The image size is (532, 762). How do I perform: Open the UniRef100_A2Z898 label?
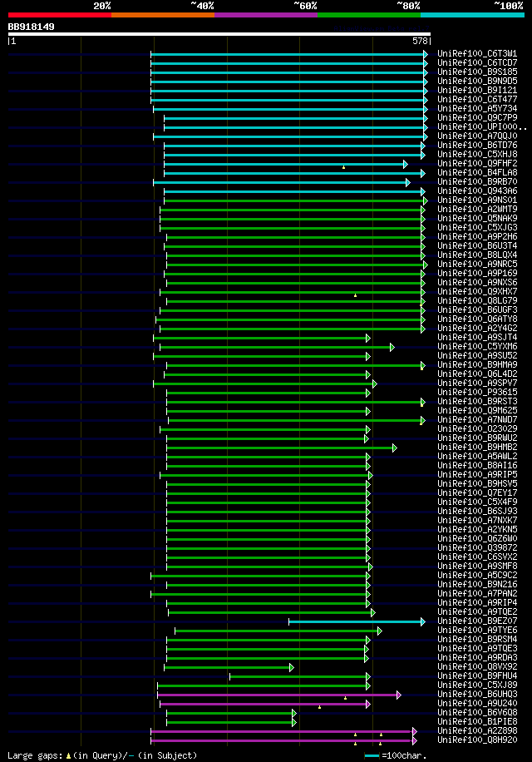click(477, 731)
